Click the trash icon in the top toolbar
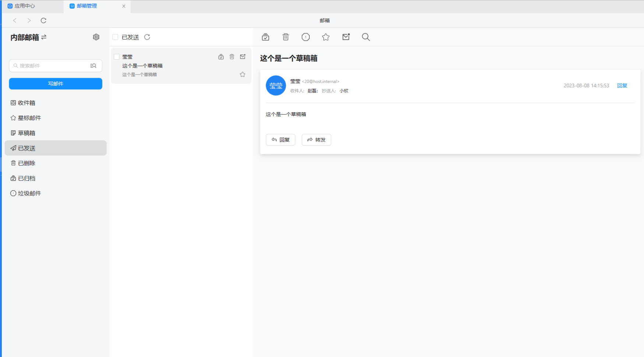 coord(286,37)
